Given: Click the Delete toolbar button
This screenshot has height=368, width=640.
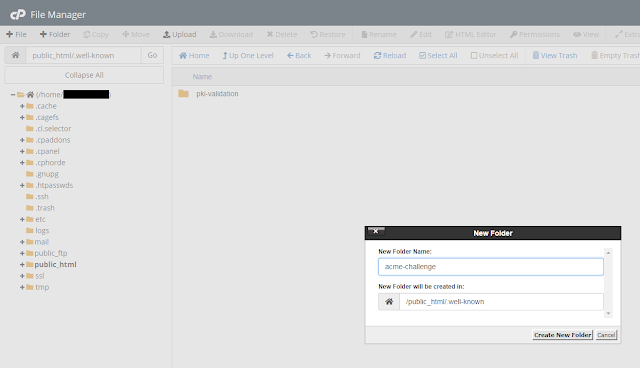Looking at the screenshot, I should pos(282,34).
